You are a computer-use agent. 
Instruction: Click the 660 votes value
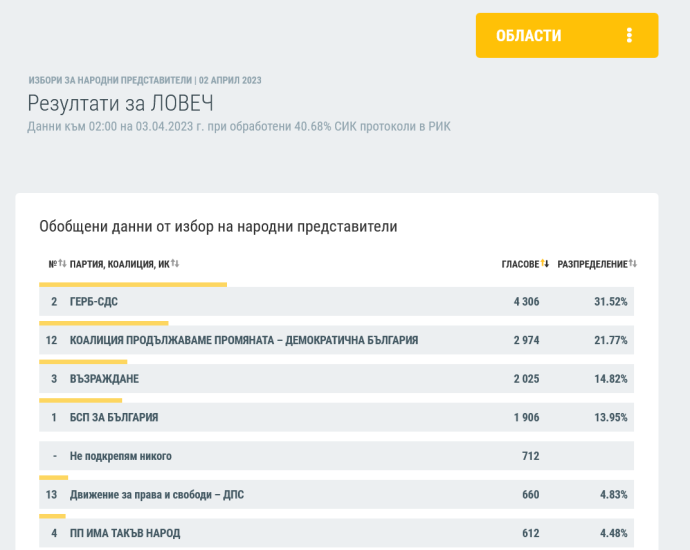pos(531,495)
